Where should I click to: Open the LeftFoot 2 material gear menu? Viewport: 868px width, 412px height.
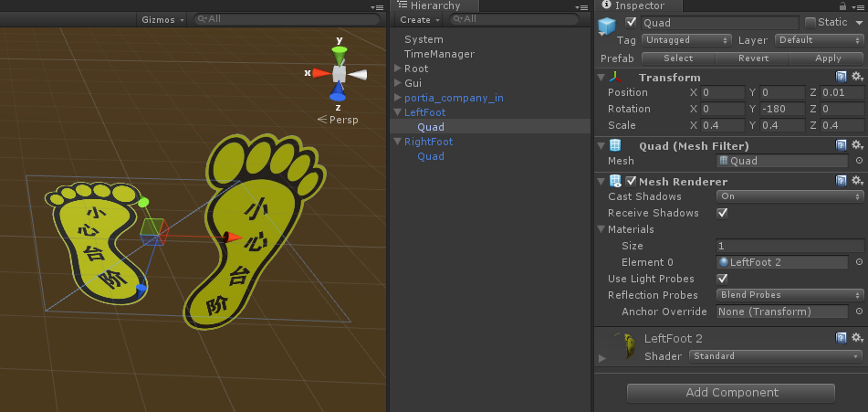coord(857,338)
